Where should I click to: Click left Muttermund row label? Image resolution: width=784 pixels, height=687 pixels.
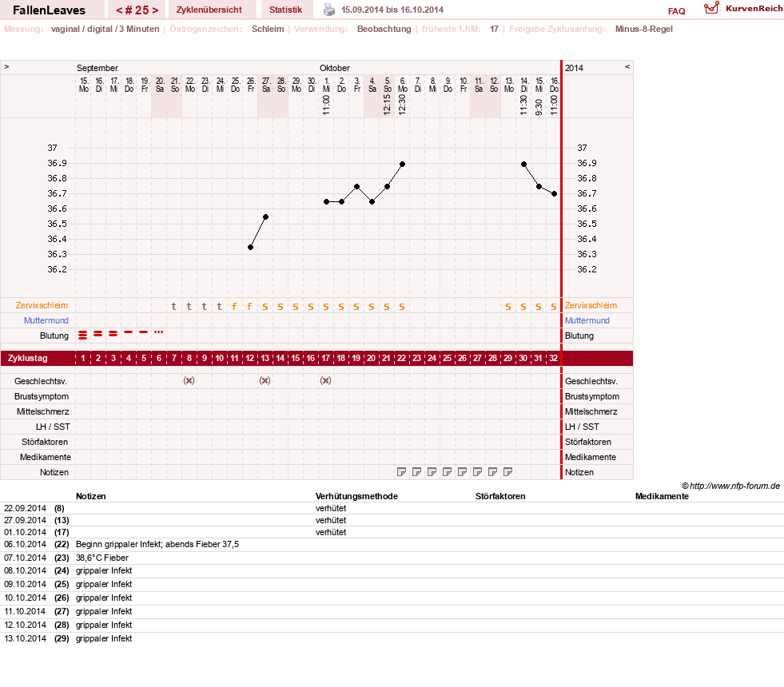coord(46,320)
